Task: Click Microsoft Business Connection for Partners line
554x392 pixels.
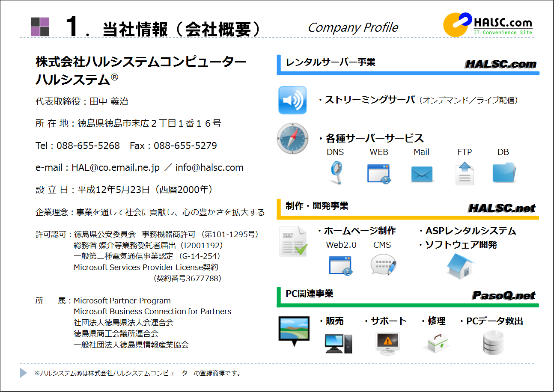Action: 152,312
